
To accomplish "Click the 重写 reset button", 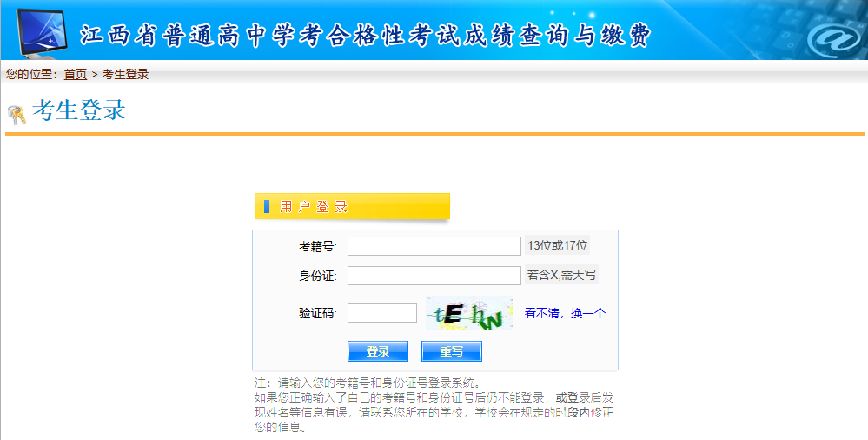I will pos(452,351).
